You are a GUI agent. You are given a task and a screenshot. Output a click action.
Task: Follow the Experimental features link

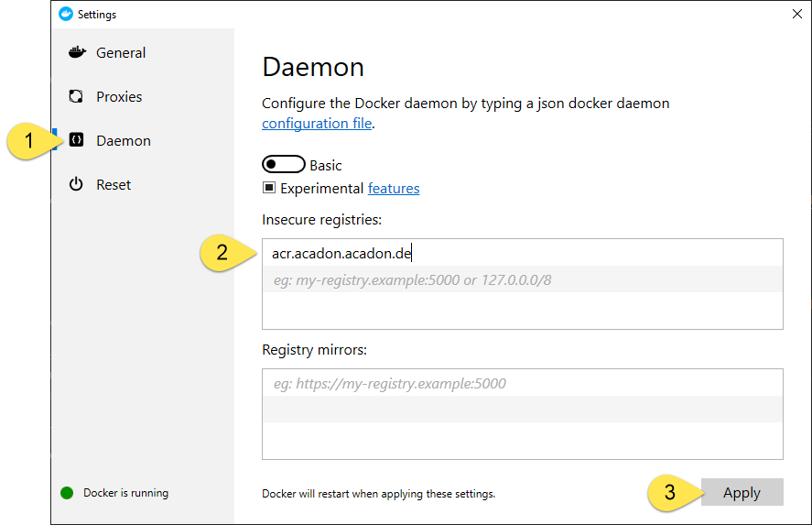(394, 188)
